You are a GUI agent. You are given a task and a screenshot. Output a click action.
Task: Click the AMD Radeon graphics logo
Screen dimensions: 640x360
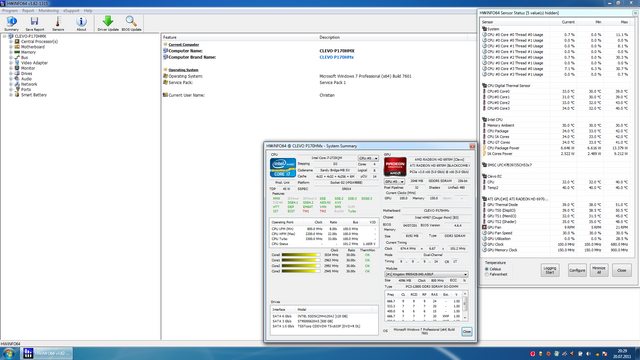395,167
